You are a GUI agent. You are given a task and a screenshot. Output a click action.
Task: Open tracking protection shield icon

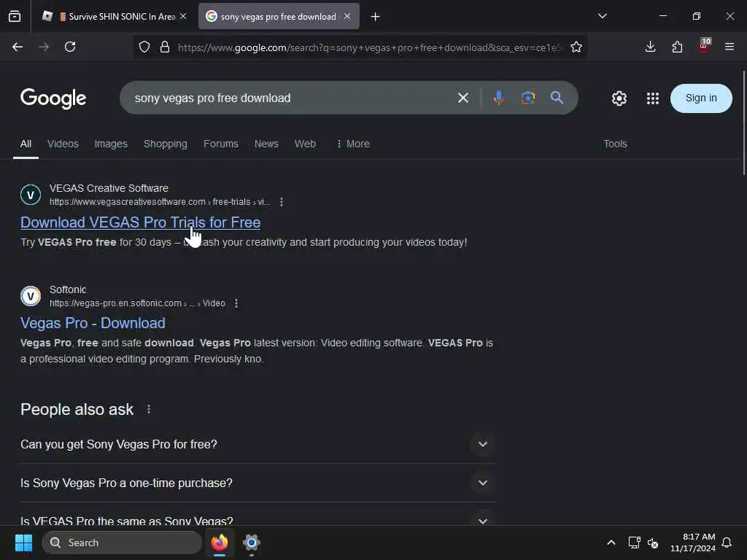click(144, 47)
